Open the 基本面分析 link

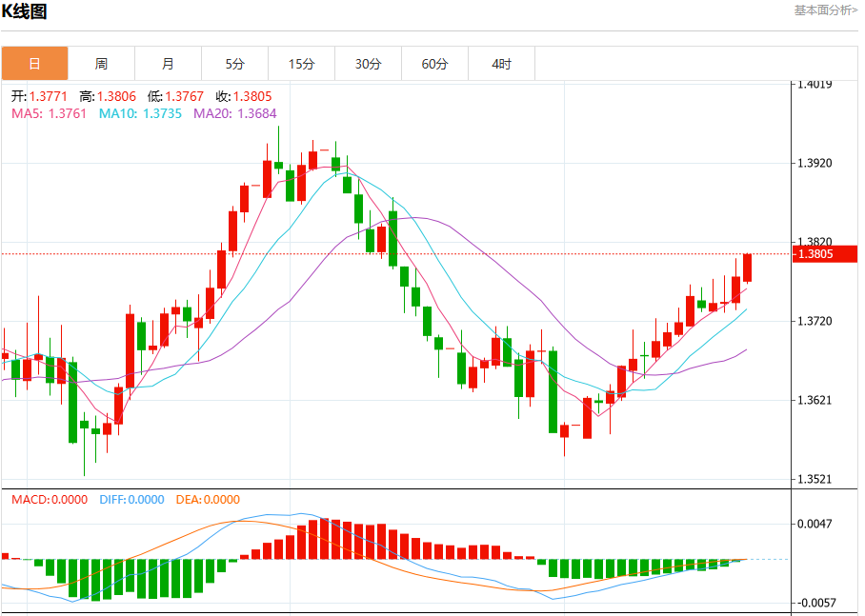pyautogui.click(x=826, y=10)
